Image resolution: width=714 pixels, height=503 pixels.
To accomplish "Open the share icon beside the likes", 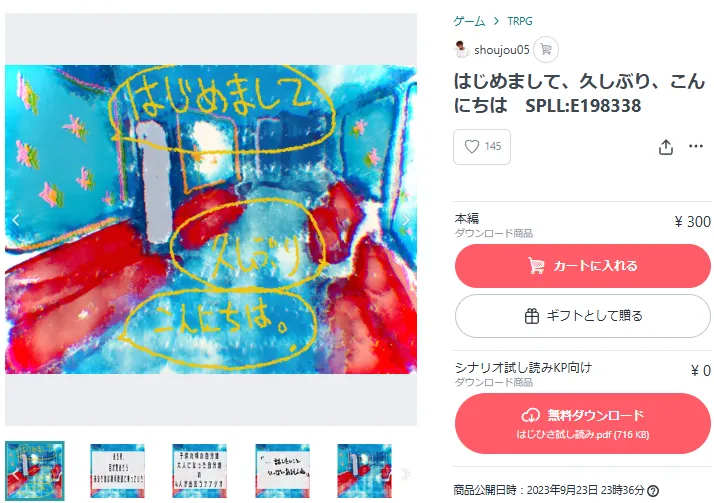I will [666, 147].
